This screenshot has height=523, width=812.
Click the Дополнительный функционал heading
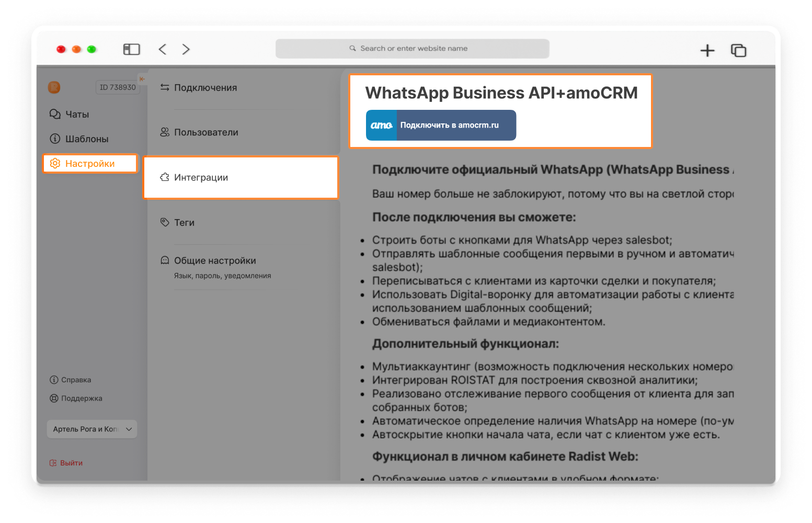point(465,344)
